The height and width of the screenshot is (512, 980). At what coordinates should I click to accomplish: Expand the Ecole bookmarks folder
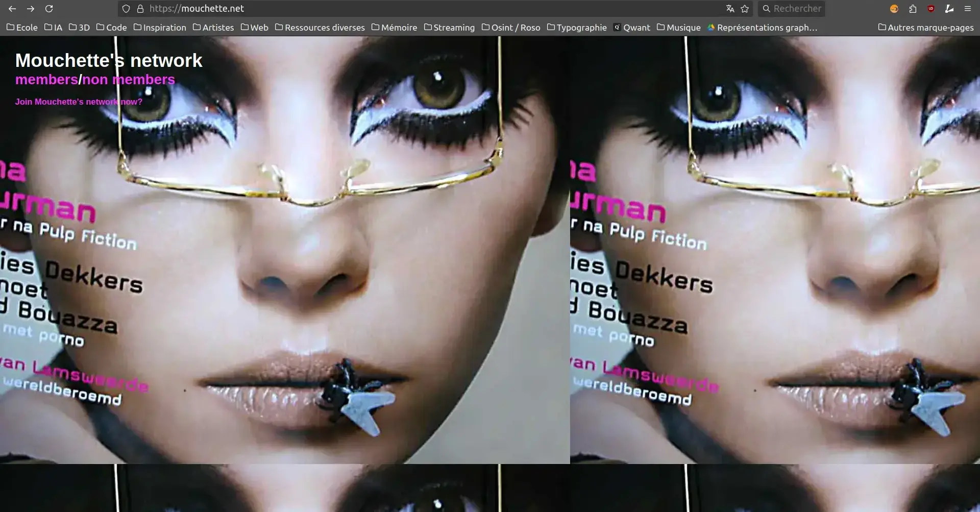pyautogui.click(x=22, y=28)
